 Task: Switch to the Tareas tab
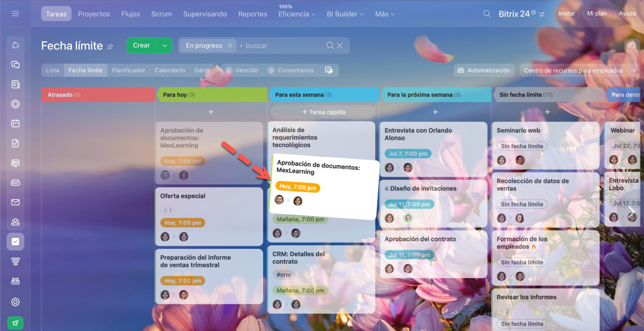point(56,14)
